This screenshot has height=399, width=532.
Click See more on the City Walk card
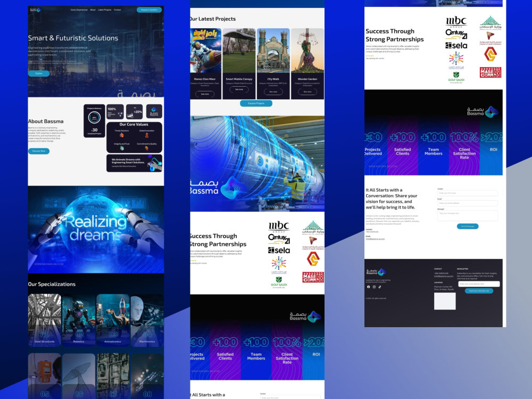tap(273, 92)
